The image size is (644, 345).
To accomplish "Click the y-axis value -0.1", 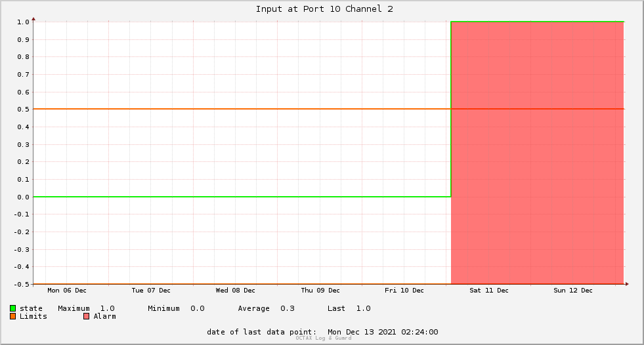I will pos(22,214).
